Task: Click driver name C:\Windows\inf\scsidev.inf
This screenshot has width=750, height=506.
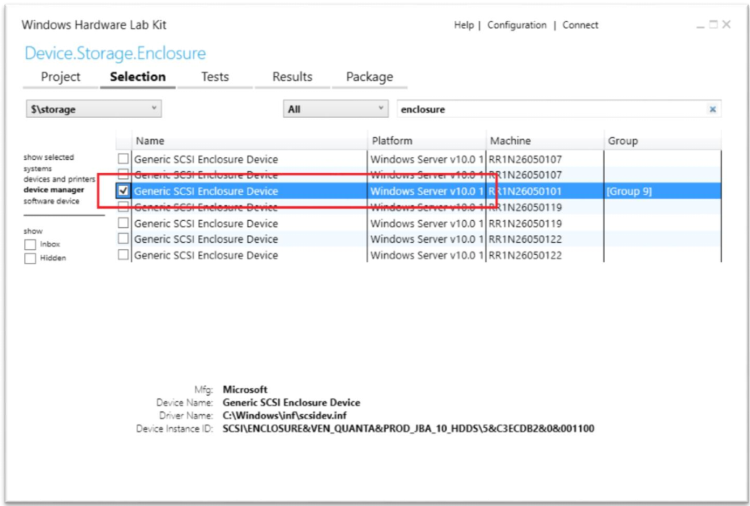Action: [x=284, y=416]
